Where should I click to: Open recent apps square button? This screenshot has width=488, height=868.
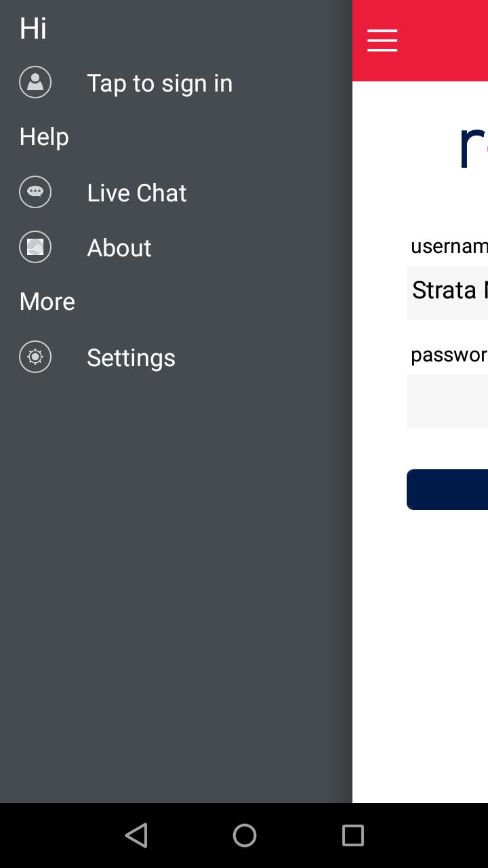tap(352, 835)
